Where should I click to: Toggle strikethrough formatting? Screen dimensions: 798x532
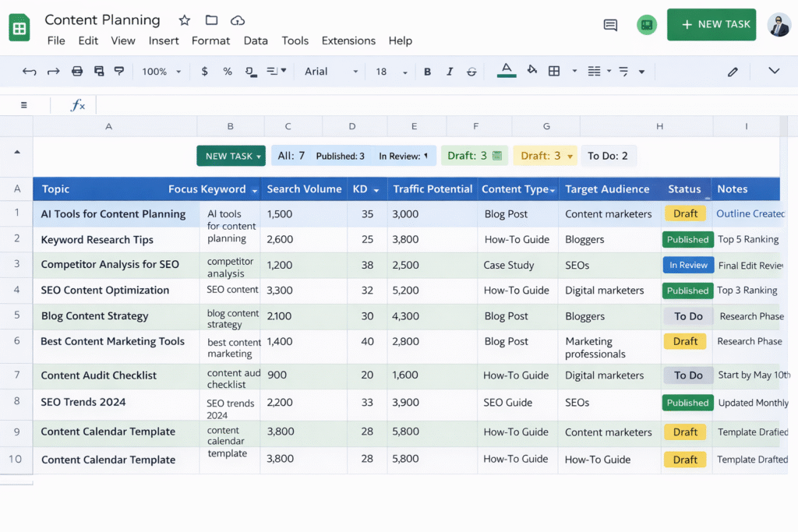tap(471, 72)
